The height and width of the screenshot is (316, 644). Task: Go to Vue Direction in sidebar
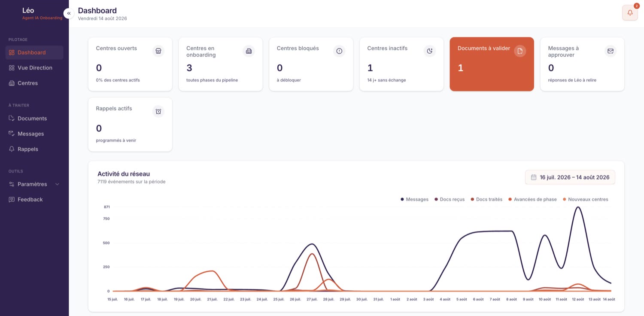[x=34, y=68]
